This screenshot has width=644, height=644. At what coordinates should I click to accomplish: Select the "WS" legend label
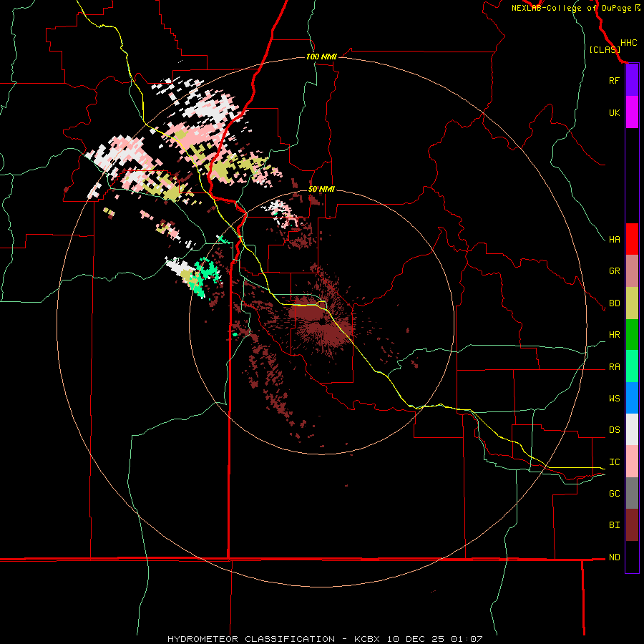coord(614,398)
